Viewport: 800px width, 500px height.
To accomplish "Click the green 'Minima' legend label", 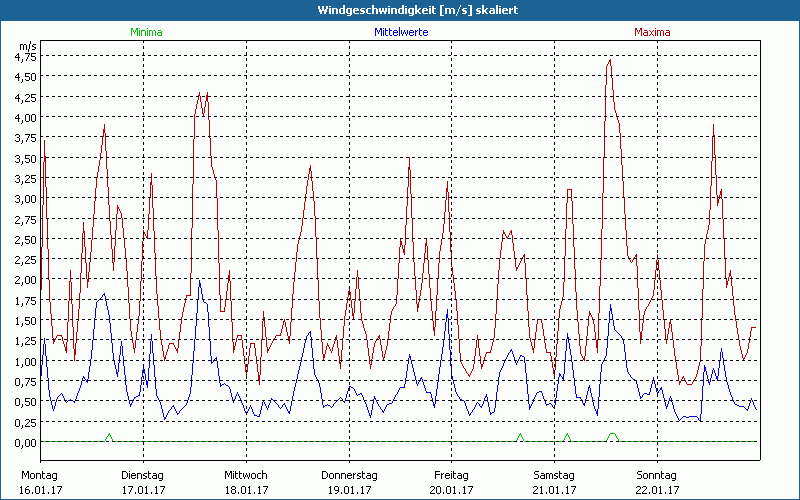I will pos(146,32).
